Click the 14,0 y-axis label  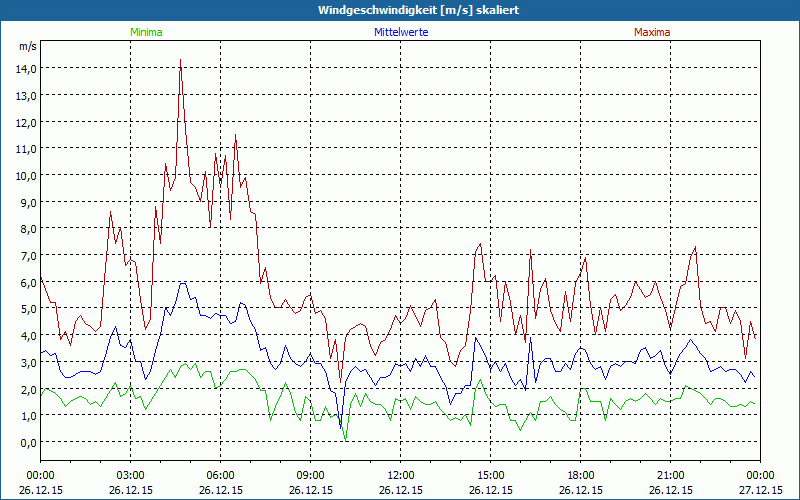click(25, 68)
